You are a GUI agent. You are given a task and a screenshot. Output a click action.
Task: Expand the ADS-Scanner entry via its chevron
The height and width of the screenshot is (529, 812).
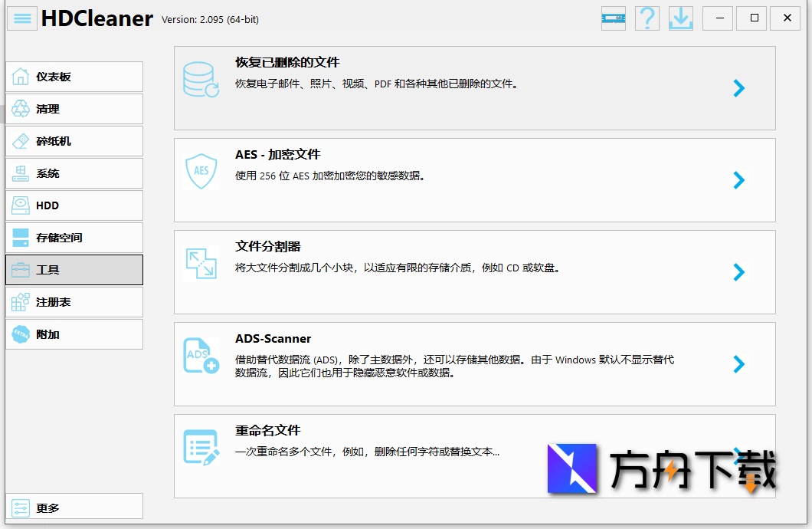(738, 364)
